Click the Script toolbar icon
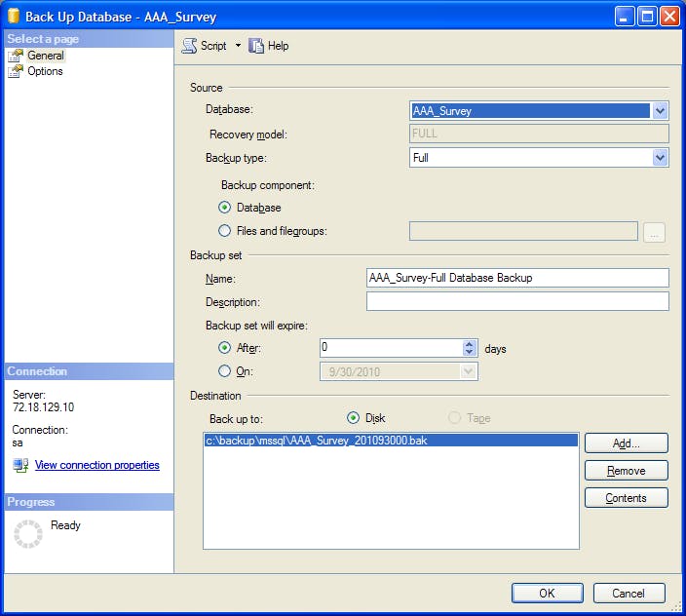 (189, 46)
